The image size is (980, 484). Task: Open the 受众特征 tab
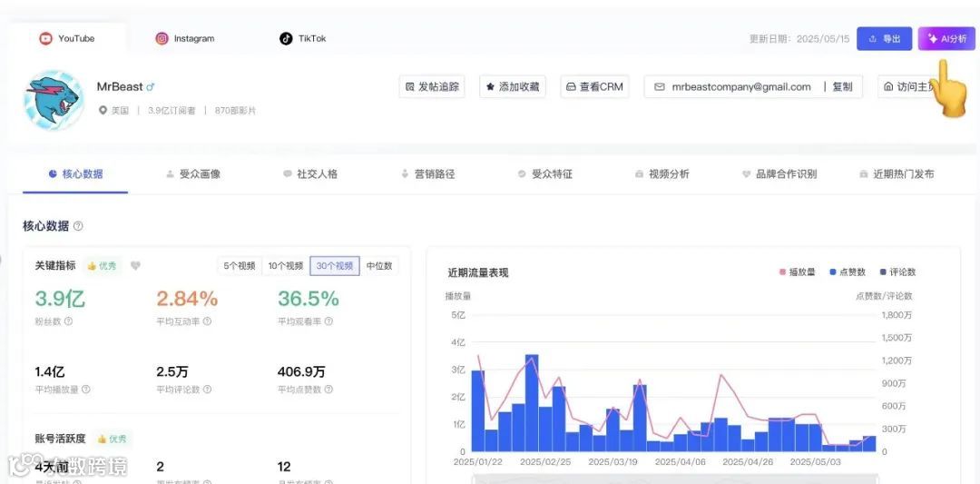point(545,173)
